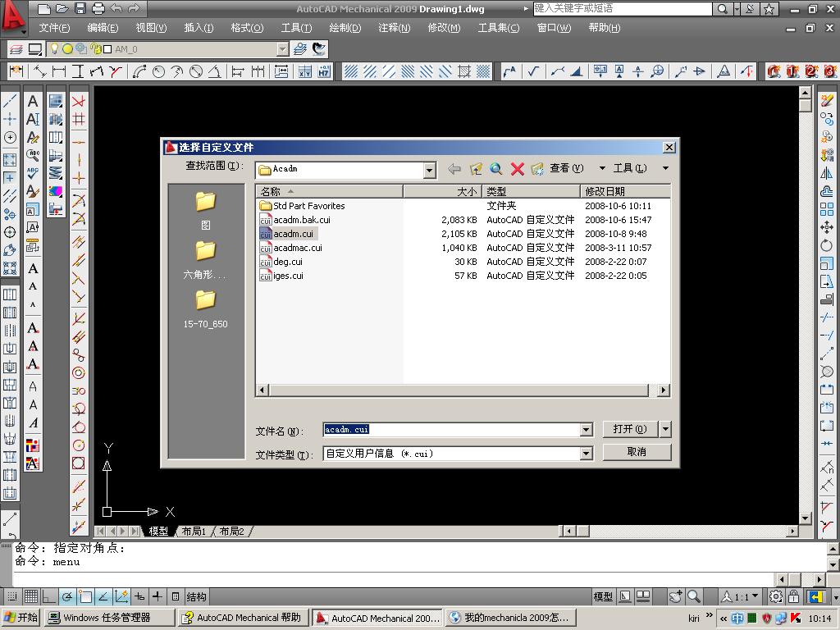Toggle Snap mode in status bar
Screen dimensions: 840x630
pyautogui.click(x=11, y=596)
